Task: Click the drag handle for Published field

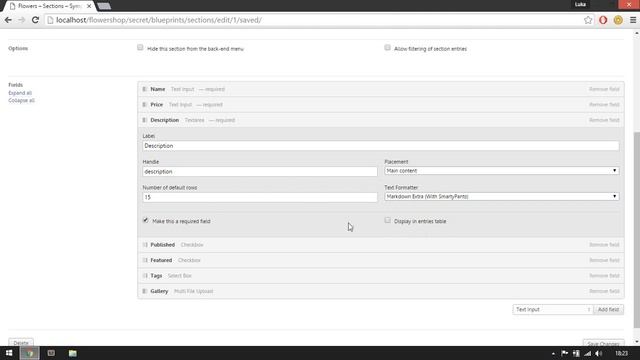Action: click(144, 244)
